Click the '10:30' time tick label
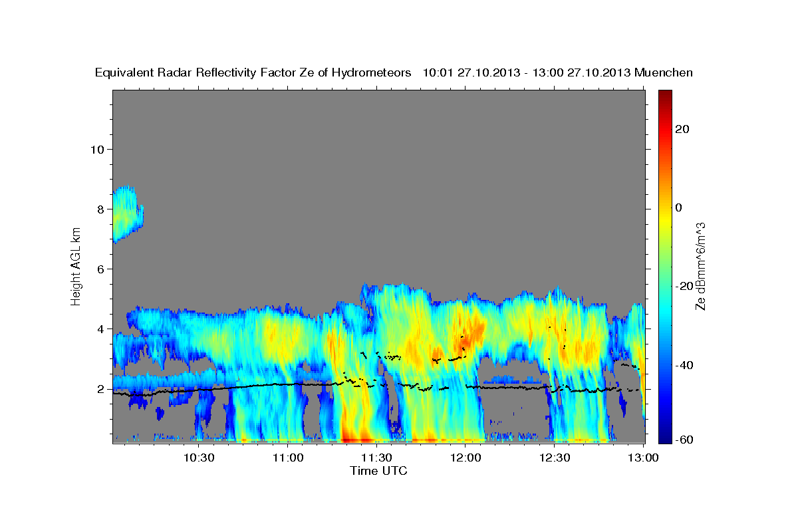The width and height of the screenshot is (798, 532). coord(199,458)
